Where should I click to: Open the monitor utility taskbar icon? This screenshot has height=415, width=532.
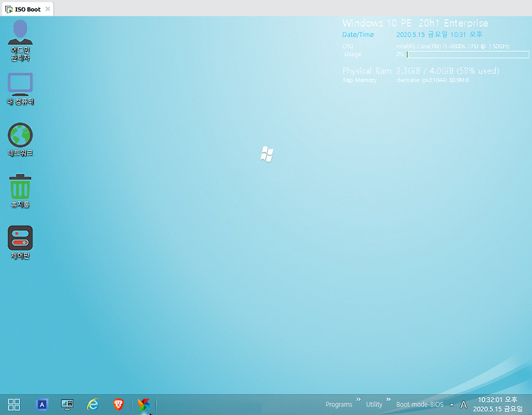tap(67, 404)
